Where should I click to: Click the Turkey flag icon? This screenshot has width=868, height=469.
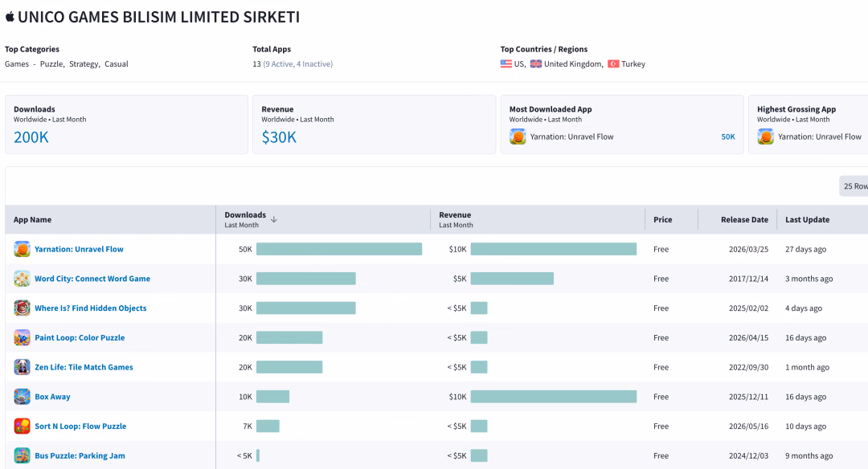(x=613, y=64)
